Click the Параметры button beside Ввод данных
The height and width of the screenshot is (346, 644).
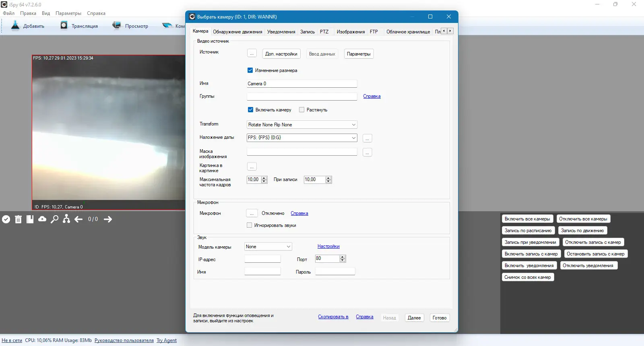[359, 54]
